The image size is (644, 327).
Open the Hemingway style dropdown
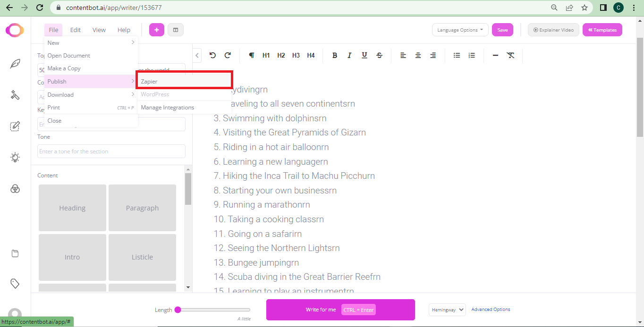[x=447, y=310]
